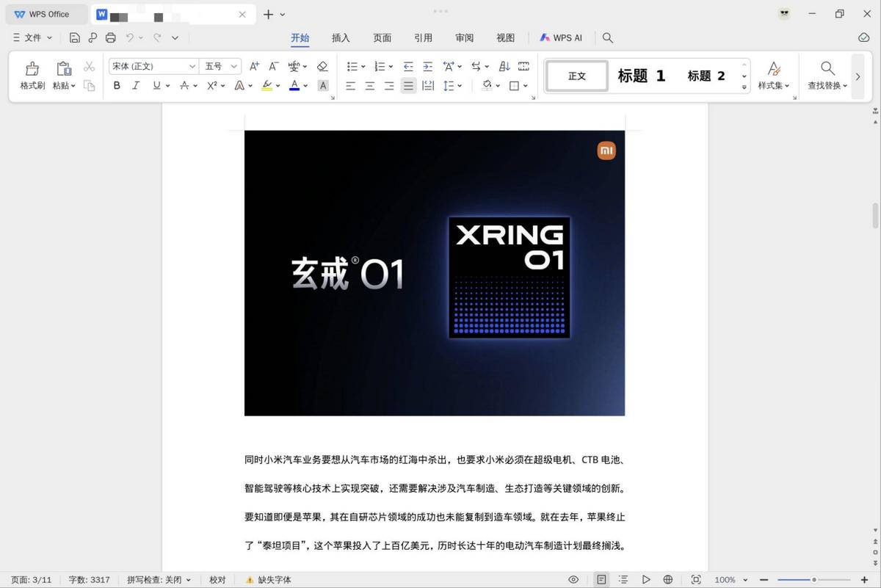Open the 文件 (File) menu
This screenshot has height=588, width=881.
click(x=33, y=37)
